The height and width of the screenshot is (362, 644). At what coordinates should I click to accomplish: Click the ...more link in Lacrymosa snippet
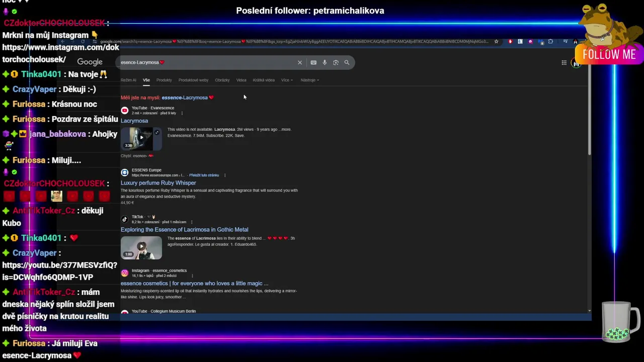(285, 129)
